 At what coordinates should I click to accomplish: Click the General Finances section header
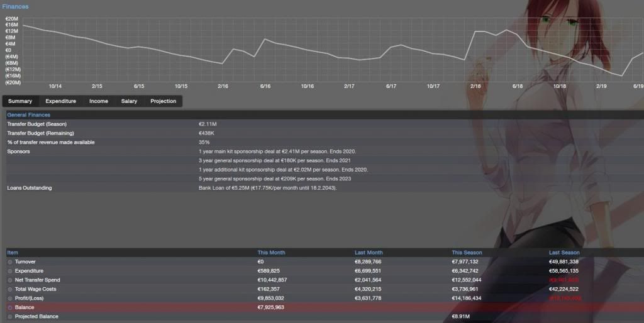[29, 115]
